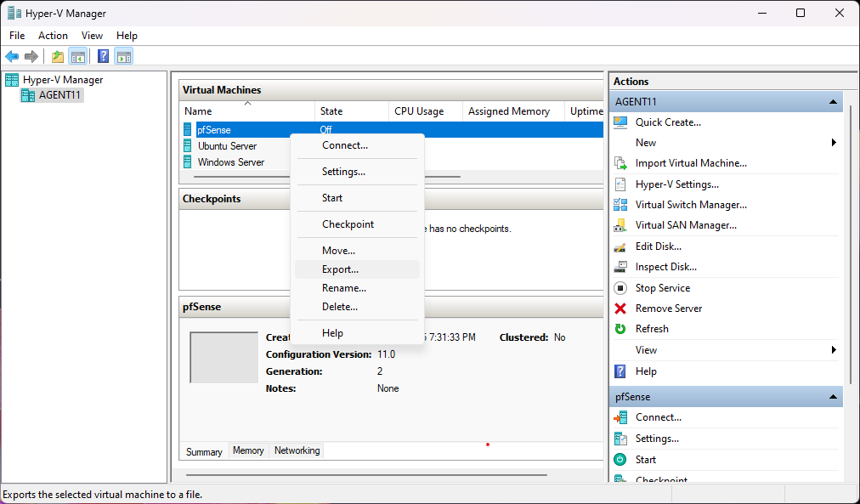The image size is (860, 504).
Task: Click Quick Create... in Actions pane
Action: 668,122
